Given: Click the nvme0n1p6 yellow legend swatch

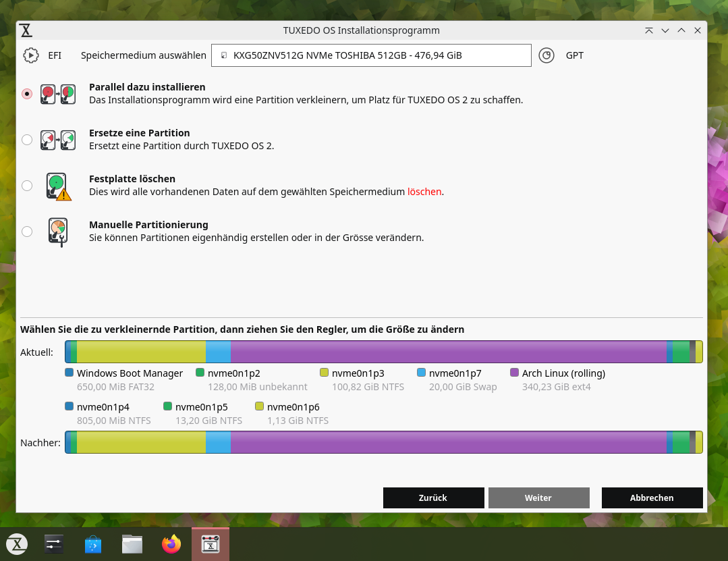Looking at the screenshot, I should (260, 406).
